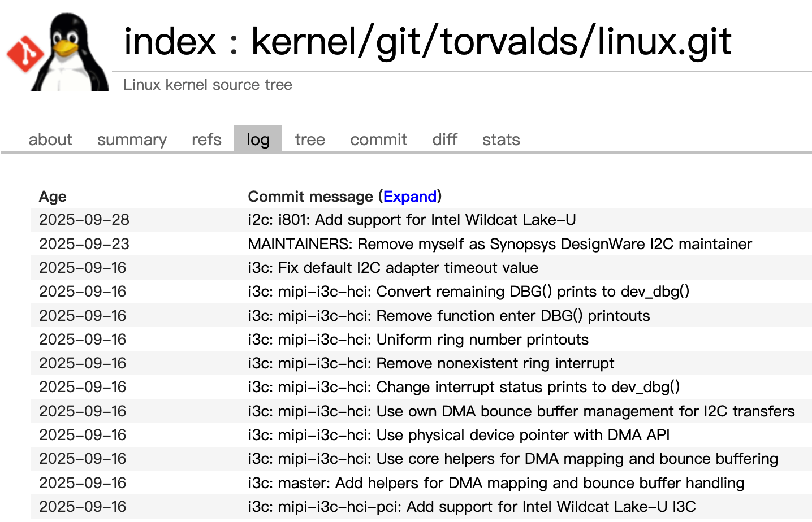812x522 pixels.
Task: Expand commit messages via Expand link
Action: [410, 197]
